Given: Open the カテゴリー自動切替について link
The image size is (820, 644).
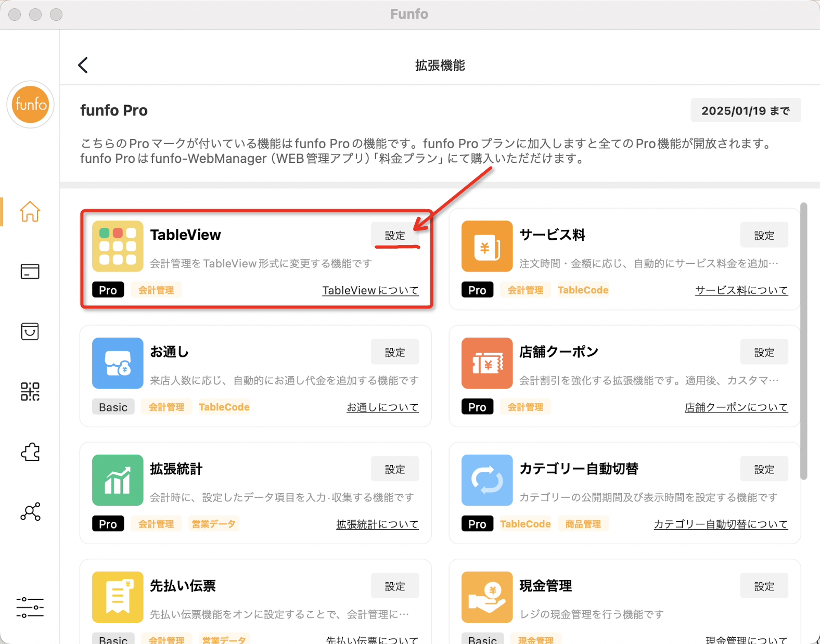Looking at the screenshot, I should [721, 524].
